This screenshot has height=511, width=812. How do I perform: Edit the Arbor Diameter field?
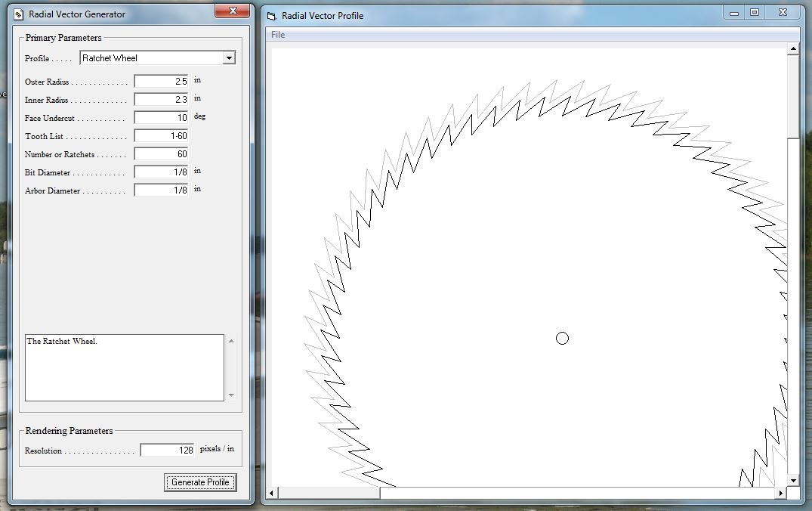pyautogui.click(x=161, y=190)
